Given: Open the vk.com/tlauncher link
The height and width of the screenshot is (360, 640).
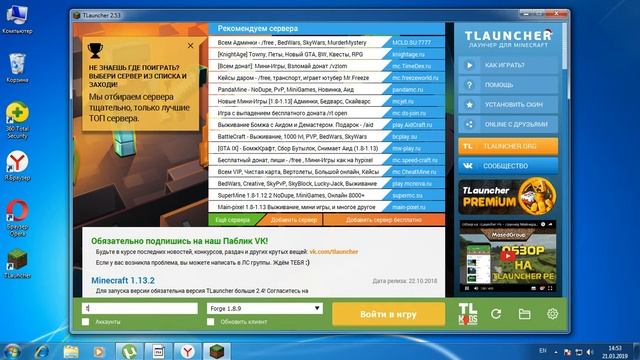Looking at the screenshot, I should pyautogui.click(x=333, y=252).
